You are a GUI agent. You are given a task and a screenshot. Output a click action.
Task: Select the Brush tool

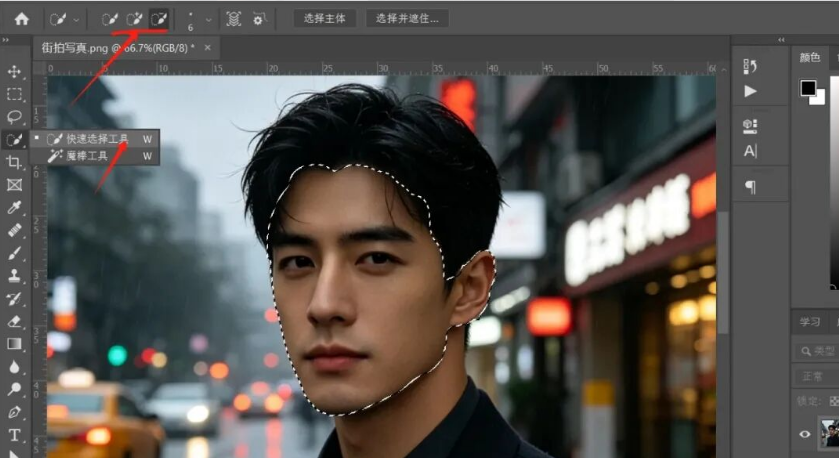tap(14, 253)
